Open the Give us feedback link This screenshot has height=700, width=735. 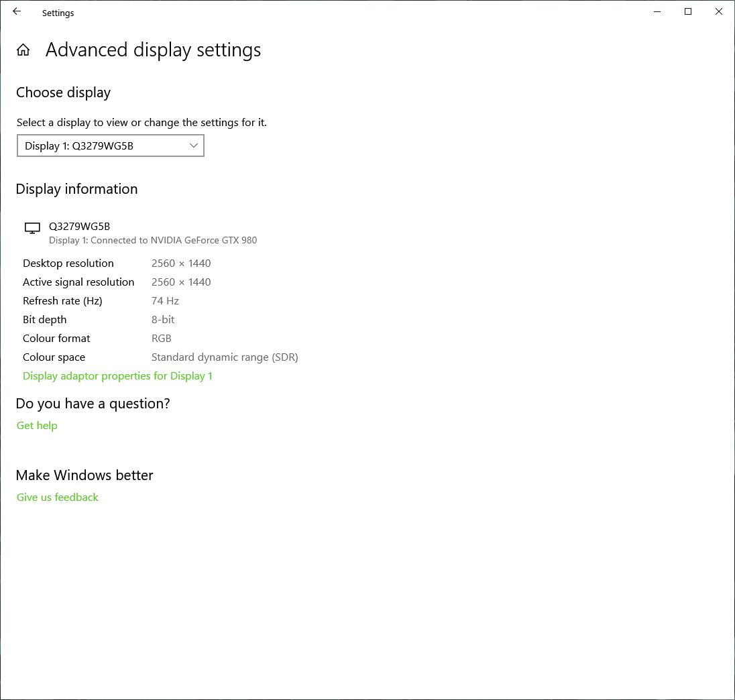coord(58,497)
